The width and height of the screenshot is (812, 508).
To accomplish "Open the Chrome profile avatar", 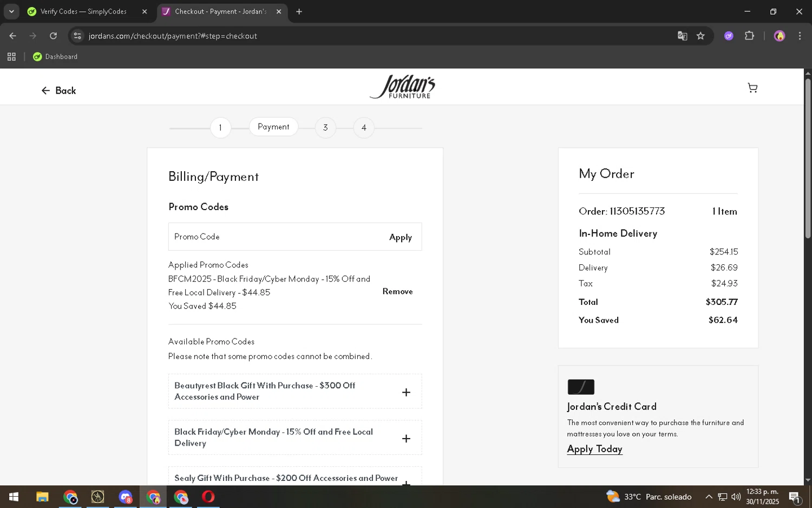I will coord(780,36).
